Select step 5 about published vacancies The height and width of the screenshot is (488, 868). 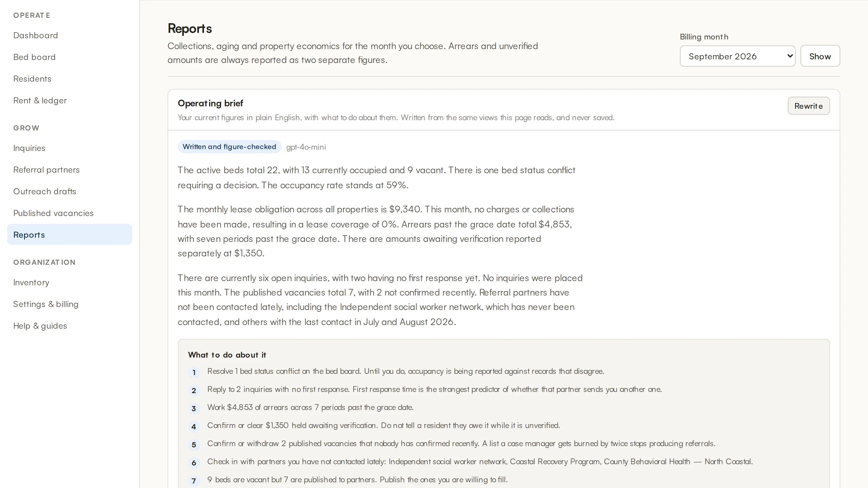click(461, 443)
